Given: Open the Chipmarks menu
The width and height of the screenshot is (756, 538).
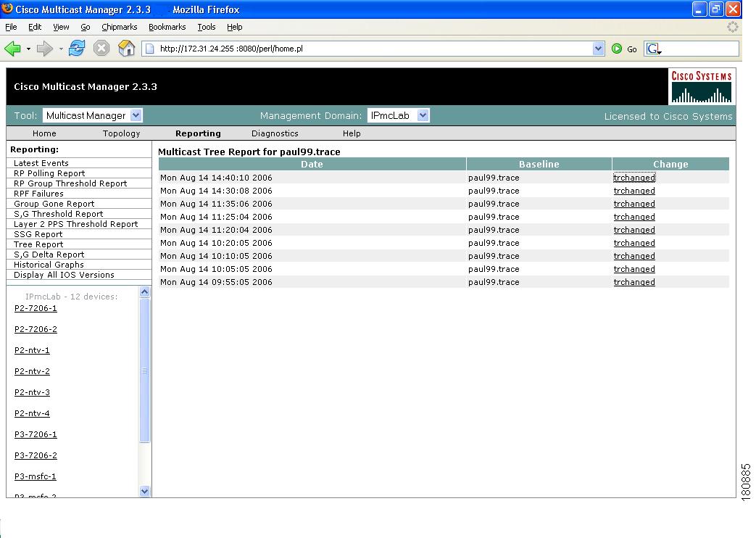Looking at the screenshot, I should (120, 27).
